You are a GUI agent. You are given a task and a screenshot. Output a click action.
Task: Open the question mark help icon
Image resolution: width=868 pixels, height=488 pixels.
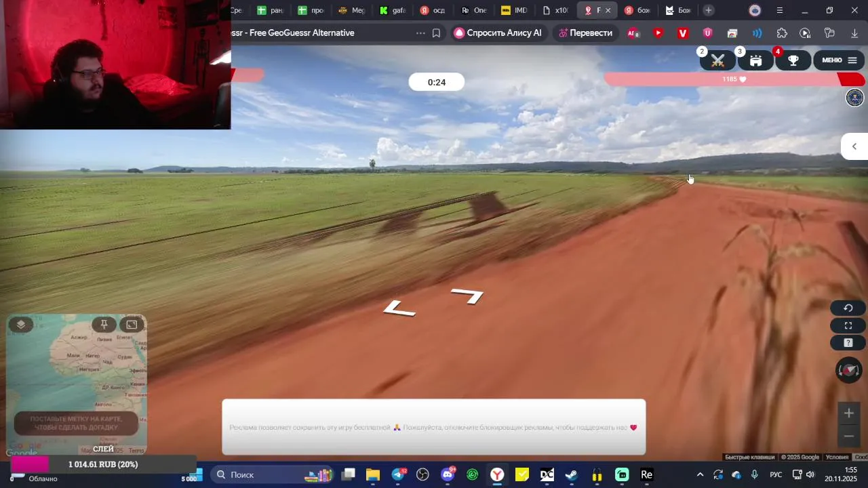point(848,343)
